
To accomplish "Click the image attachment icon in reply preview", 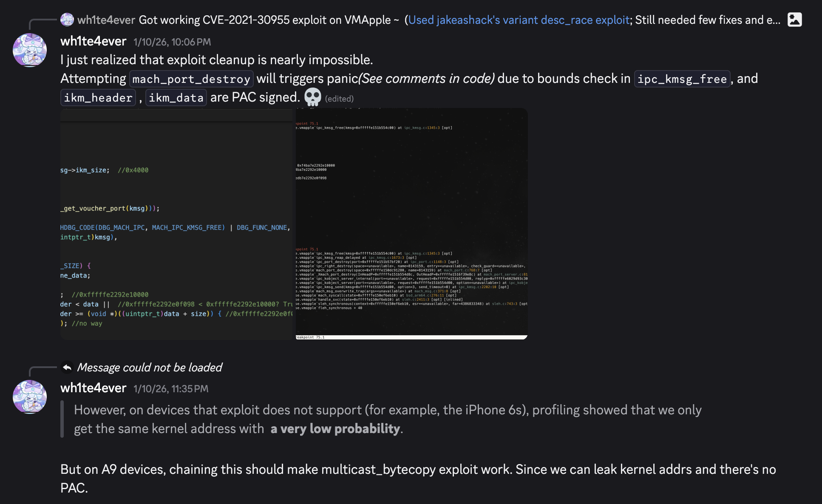I will pos(794,20).
